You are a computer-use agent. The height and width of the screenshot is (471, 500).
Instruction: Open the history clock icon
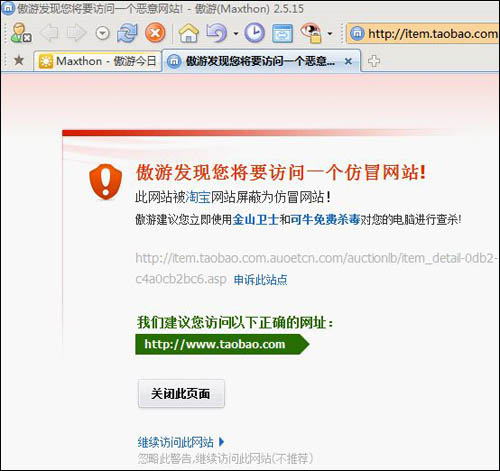pyautogui.click(x=255, y=33)
